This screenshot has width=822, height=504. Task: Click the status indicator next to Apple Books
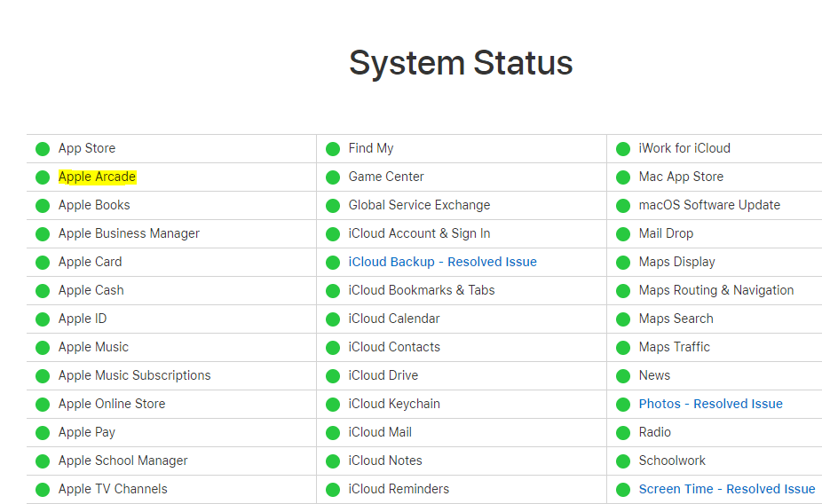43,206
